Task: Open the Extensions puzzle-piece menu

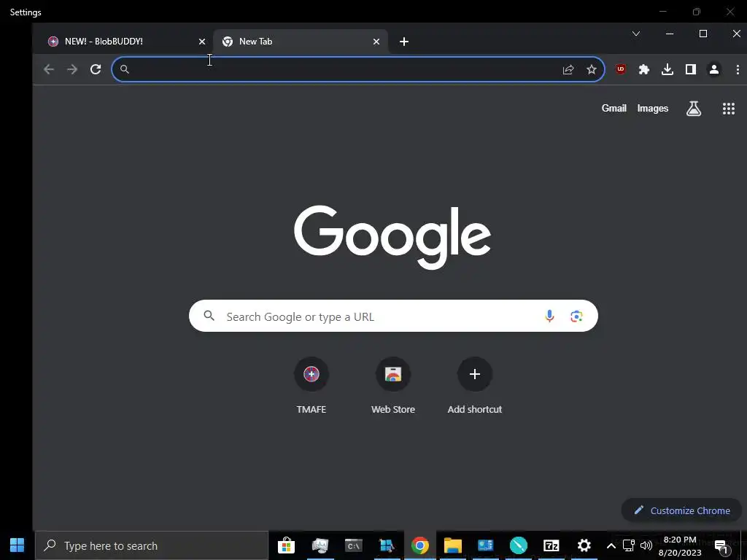Action: [x=644, y=69]
